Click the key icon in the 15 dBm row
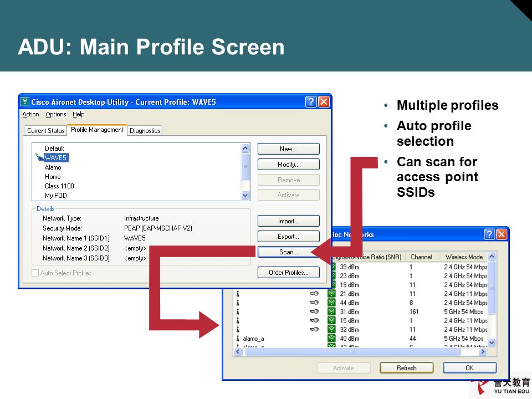Image resolution: width=532 pixels, height=399 pixels. pyautogui.click(x=314, y=320)
